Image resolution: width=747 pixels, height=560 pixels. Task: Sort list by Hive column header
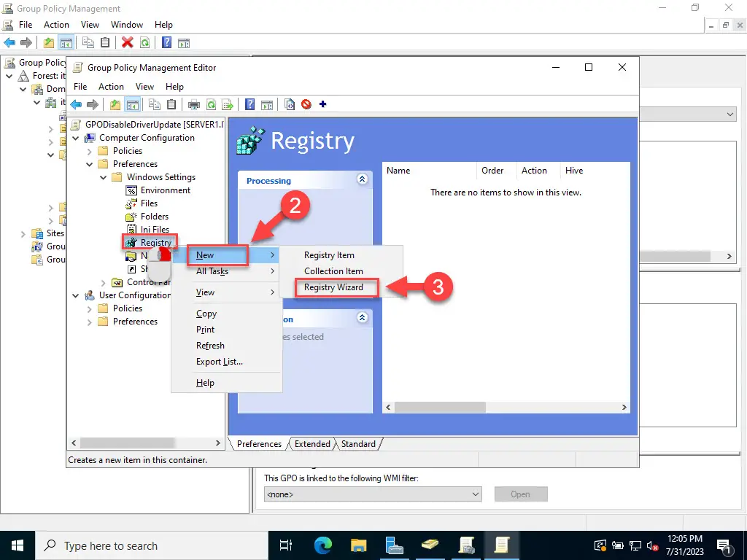597,171
